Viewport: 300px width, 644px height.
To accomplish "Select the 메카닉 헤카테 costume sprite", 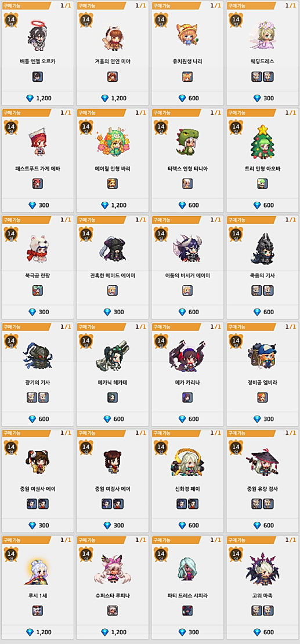I will tap(113, 355).
